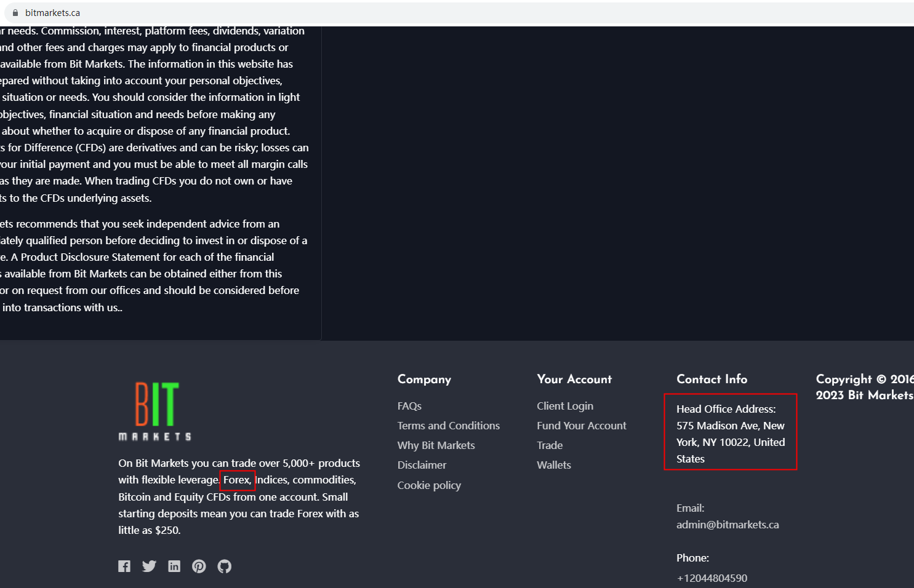Click the 'little as $250.' text
Viewport: 914px width, 588px height.
[150, 530]
